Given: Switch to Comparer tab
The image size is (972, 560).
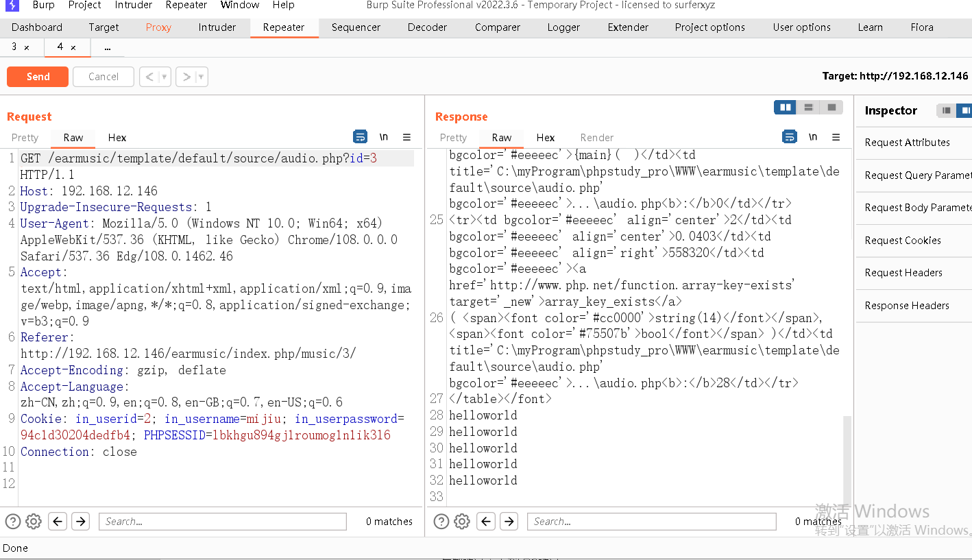Looking at the screenshot, I should pyautogui.click(x=498, y=27).
